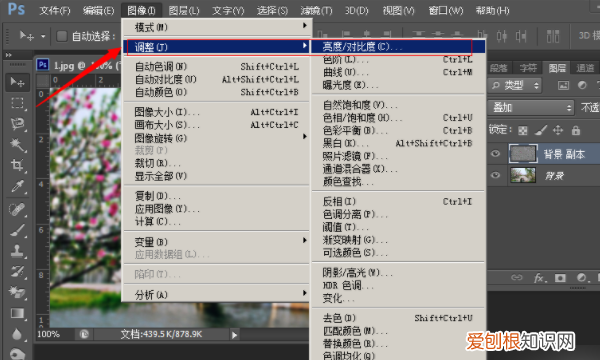Choose 图像大小 menu item
This screenshot has height=360, width=600.
tap(217, 112)
